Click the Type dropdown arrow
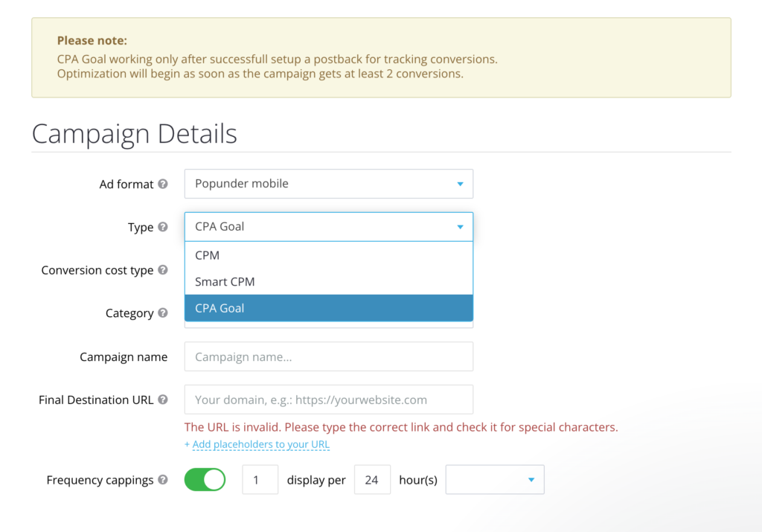The width and height of the screenshot is (762, 532). point(460,227)
